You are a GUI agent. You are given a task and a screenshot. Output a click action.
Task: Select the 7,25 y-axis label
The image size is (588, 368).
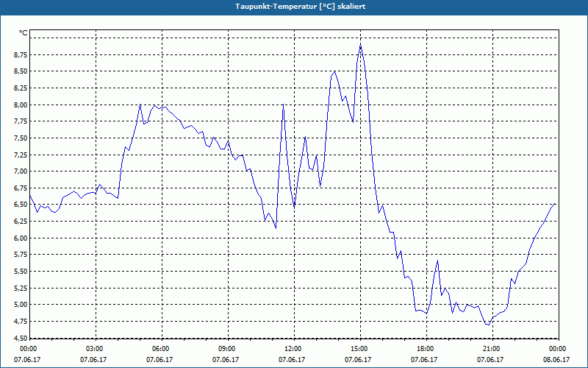point(20,155)
